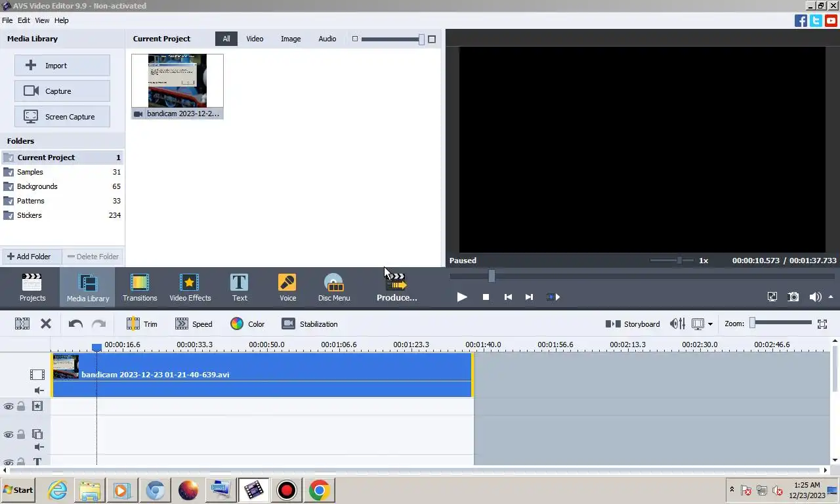Click the Capture button
The width and height of the screenshot is (840, 504).
tap(62, 91)
